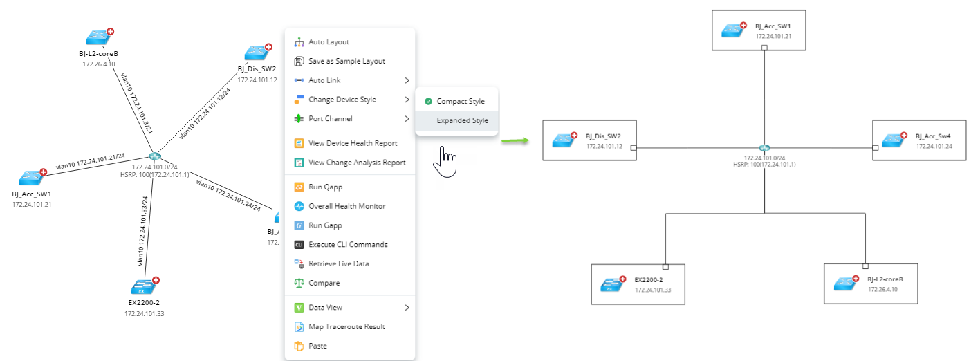The width and height of the screenshot is (980, 361).
Task: Select the checked Compact Style option
Action: click(459, 102)
